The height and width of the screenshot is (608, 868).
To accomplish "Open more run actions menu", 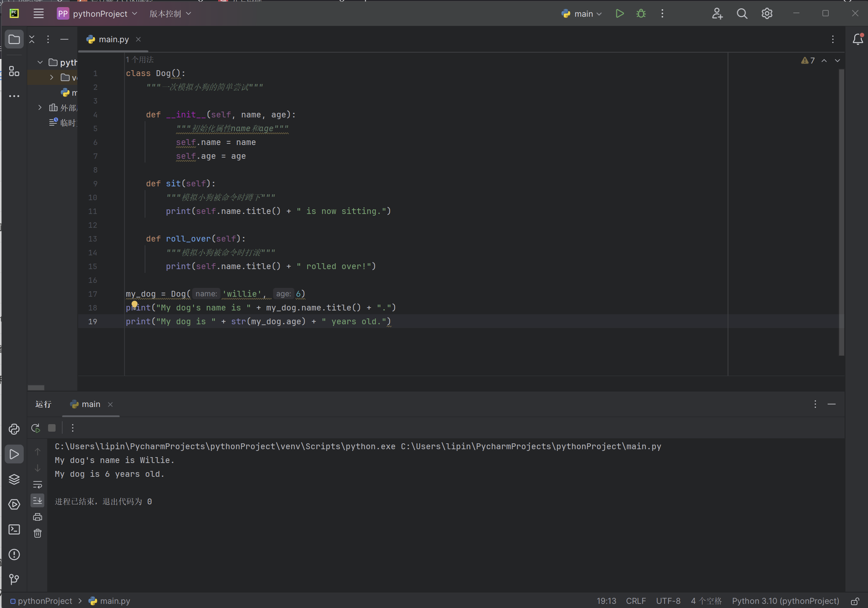I will (662, 13).
